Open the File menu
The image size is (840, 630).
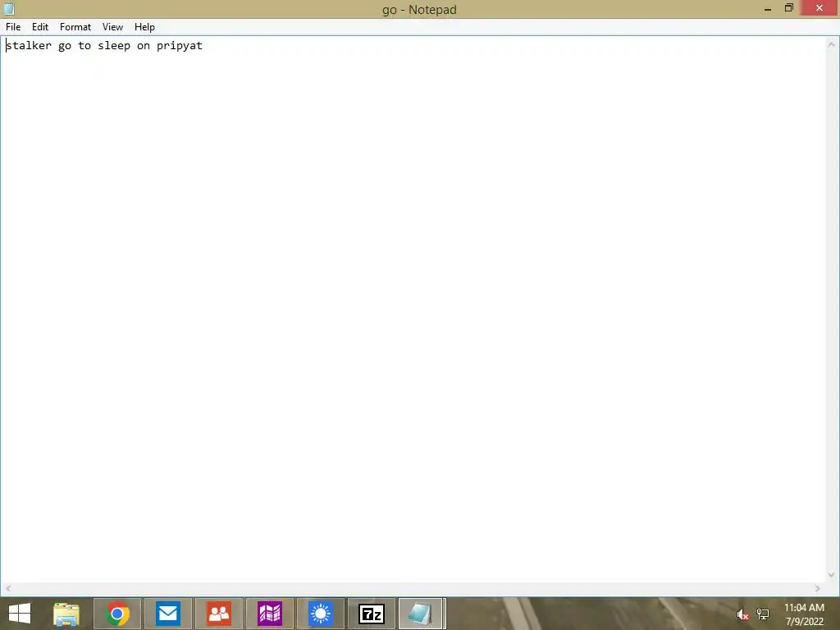coord(13,27)
